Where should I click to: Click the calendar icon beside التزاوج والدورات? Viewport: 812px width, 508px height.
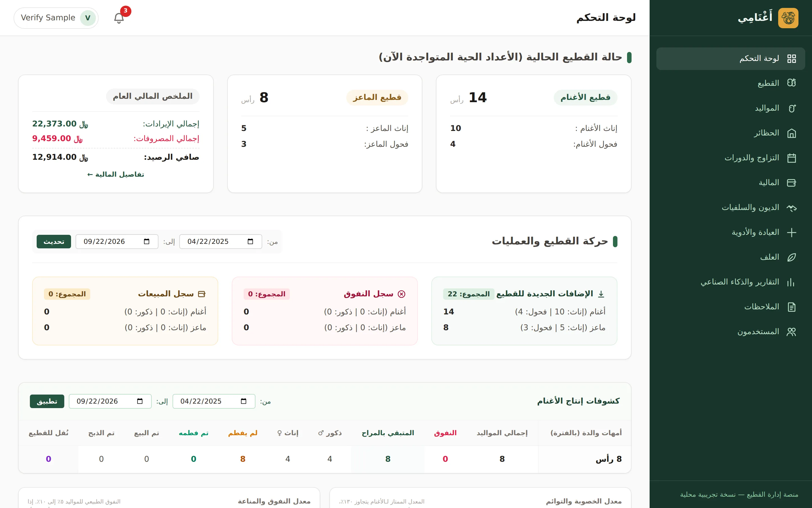click(791, 158)
